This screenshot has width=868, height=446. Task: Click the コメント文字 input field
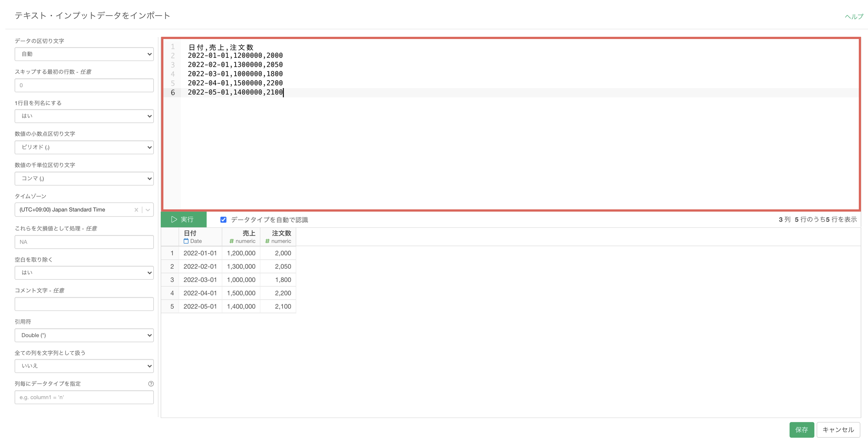[84, 304]
